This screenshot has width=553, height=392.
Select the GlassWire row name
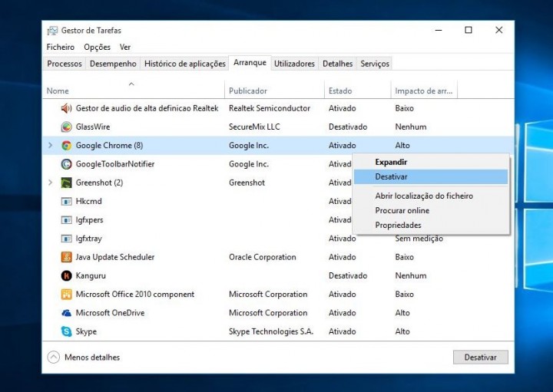point(93,127)
